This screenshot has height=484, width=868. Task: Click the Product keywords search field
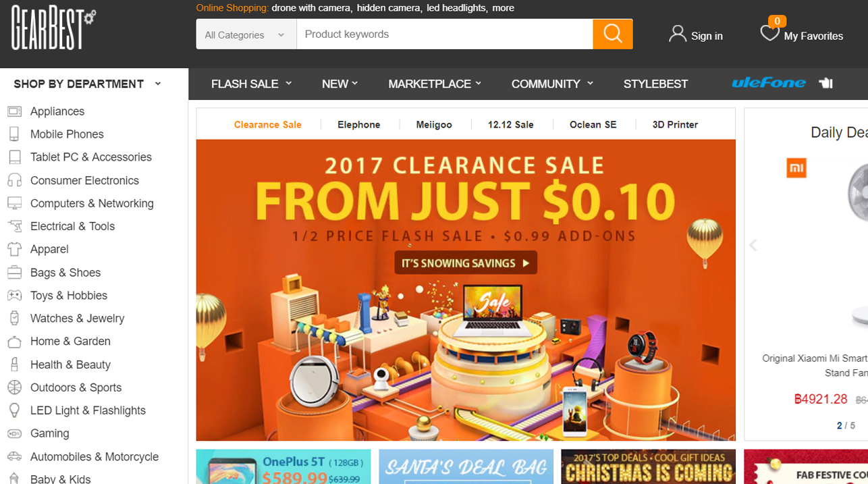click(x=445, y=34)
